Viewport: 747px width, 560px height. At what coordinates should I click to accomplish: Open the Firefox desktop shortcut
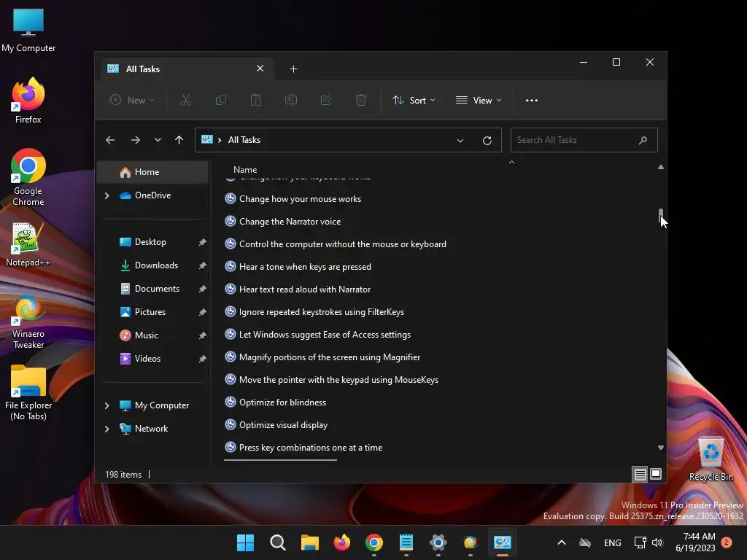(28, 101)
